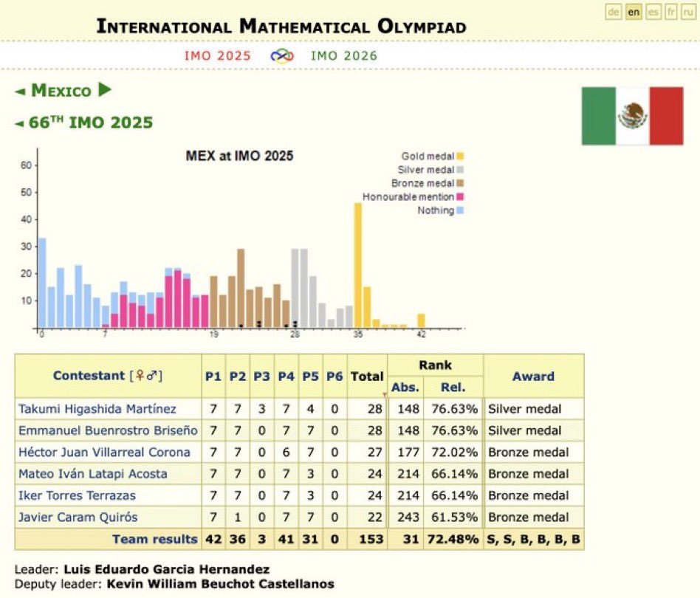700x598 pixels.
Task: Click the gender symbols in Contestant header
Action: point(146,376)
